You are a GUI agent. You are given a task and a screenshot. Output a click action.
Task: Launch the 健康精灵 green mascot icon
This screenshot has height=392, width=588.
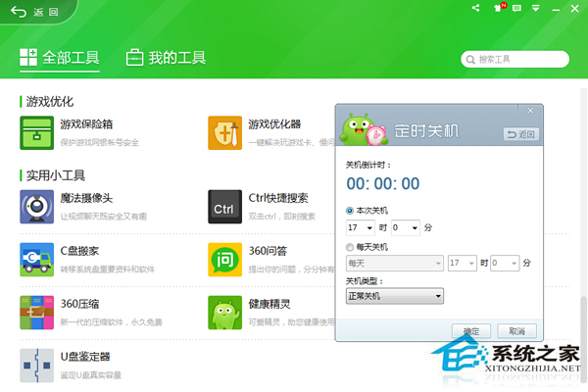click(225, 313)
